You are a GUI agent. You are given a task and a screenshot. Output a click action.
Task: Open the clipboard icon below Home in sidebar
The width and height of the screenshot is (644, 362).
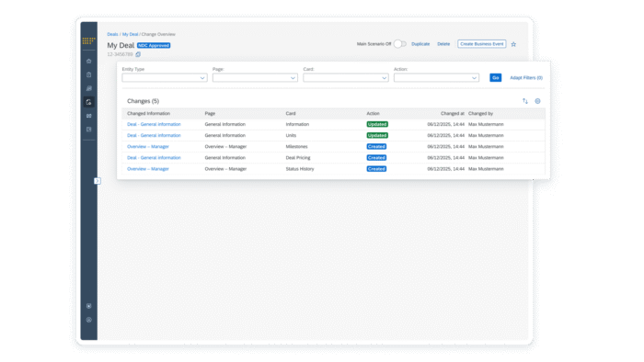pos(88,74)
